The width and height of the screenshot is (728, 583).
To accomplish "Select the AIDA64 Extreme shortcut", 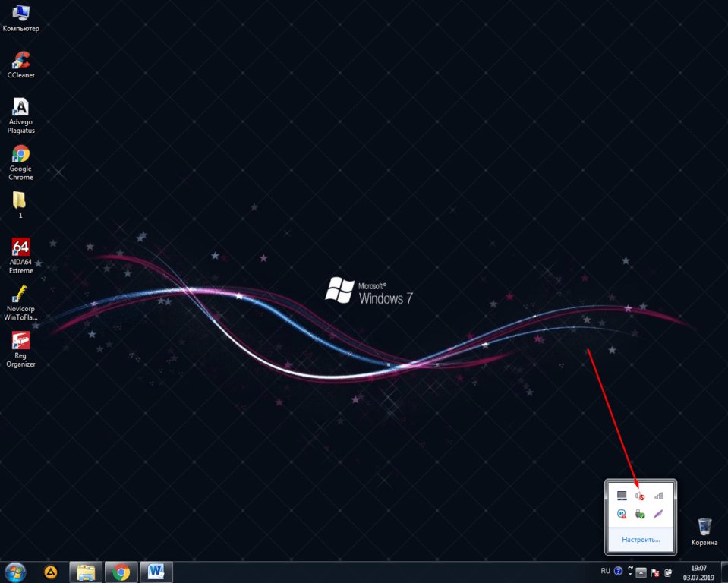I will point(21,256).
